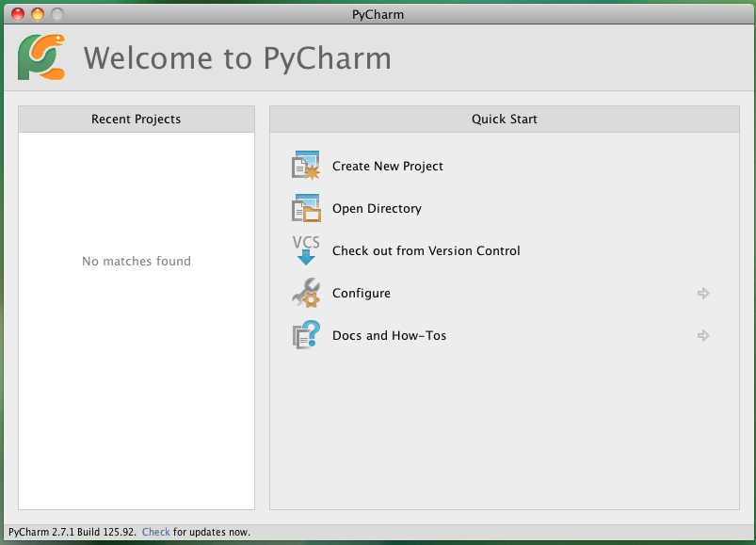The height and width of the screenshot is (545, 756).
Task: Minimize window using the yellow button
Action: pos(38,14)
